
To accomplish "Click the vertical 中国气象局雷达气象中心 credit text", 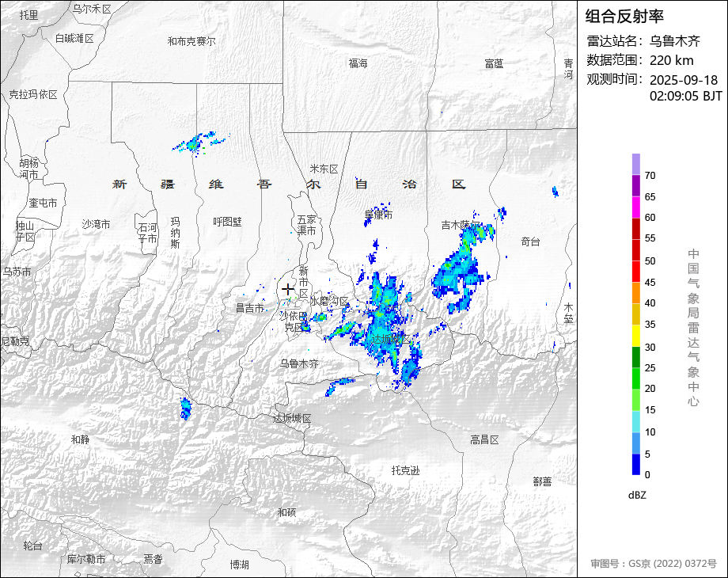I will pyautogui.click(x=693, y=328).
